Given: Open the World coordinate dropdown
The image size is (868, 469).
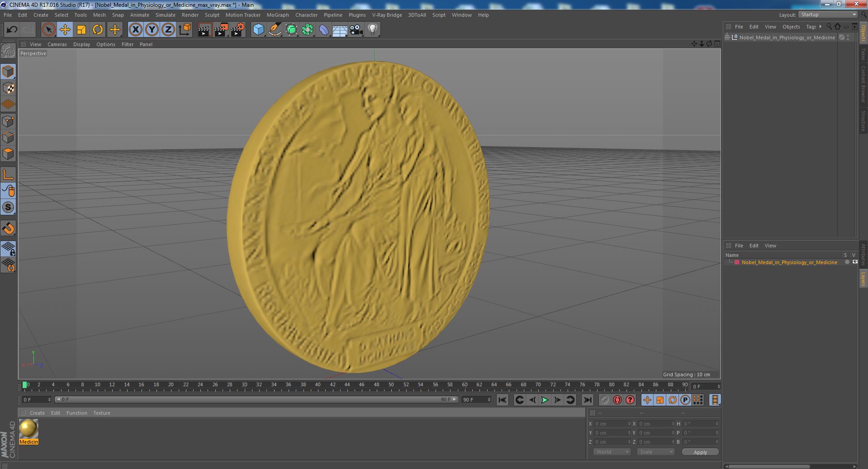Looking at the screenshot, I should tap(612, 452).
